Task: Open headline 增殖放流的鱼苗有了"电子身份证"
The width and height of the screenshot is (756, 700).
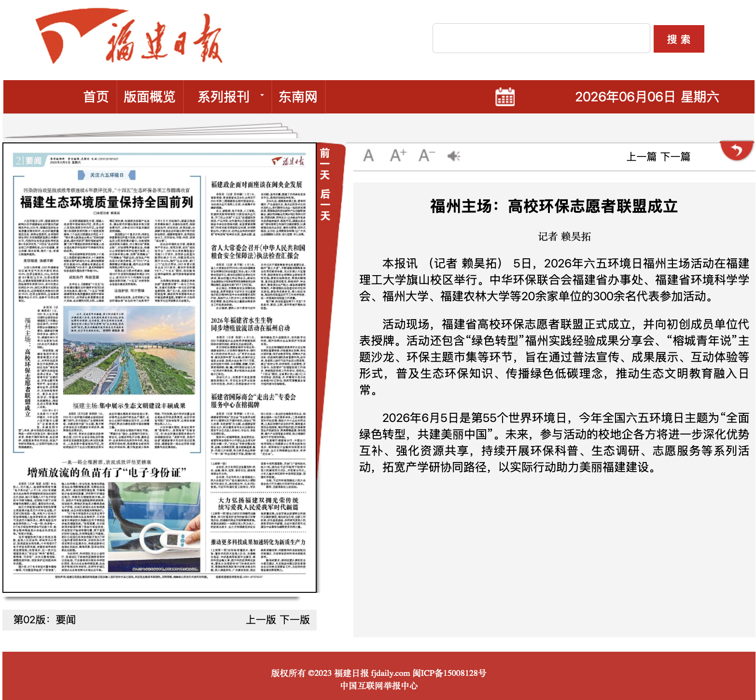Action: click(x=107, y=472)
